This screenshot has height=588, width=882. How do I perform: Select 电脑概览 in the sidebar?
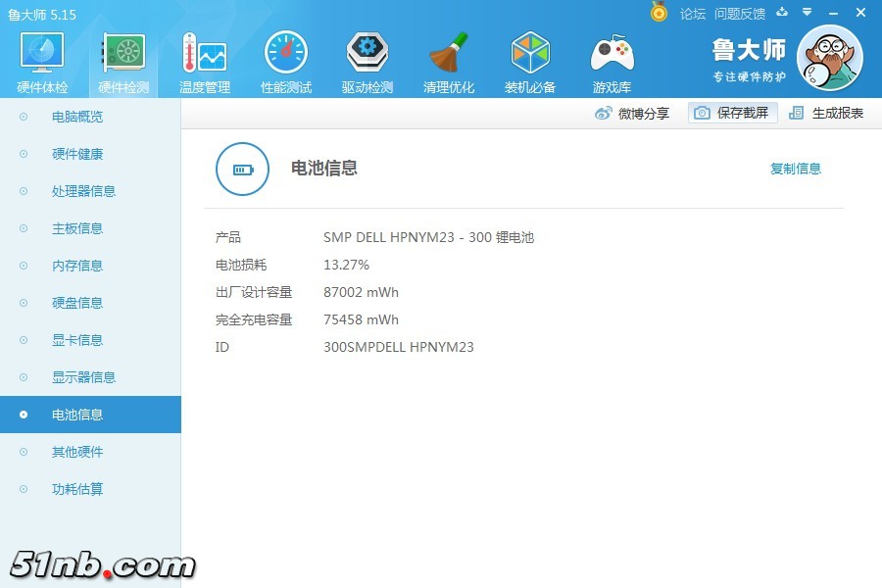77,117
